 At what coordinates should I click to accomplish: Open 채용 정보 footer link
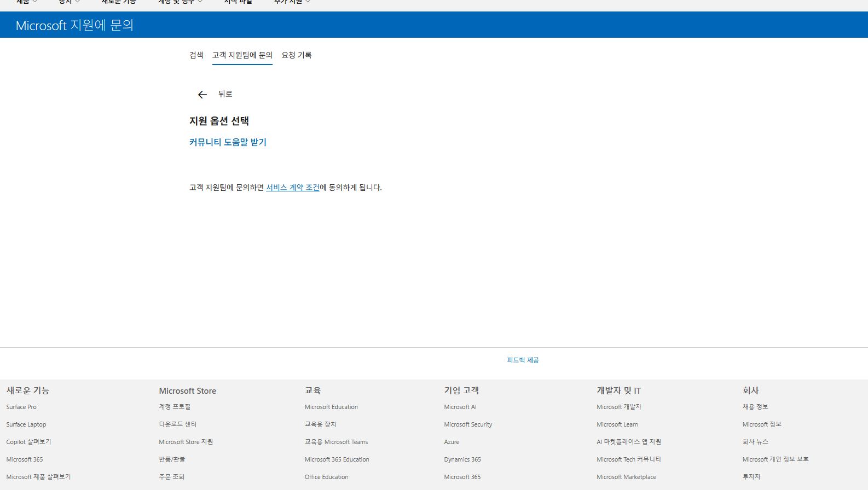tap(755, 407)
